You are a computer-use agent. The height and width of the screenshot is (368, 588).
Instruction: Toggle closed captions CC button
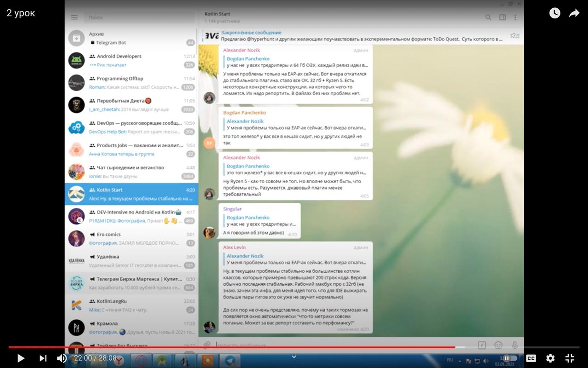(x=531, y=358)
